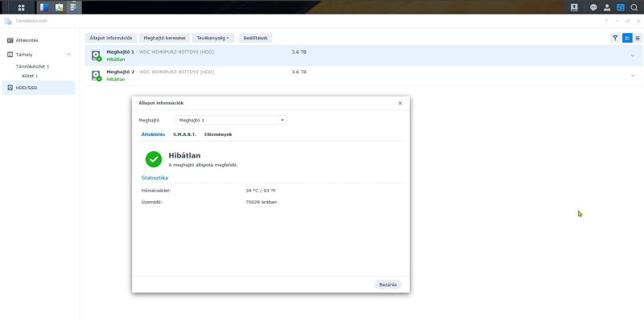The height and width of the screenshot is (321, 644).
Task: Click the Hőmérséklet label
Action: pyautogui.click(x=156, y=191)
